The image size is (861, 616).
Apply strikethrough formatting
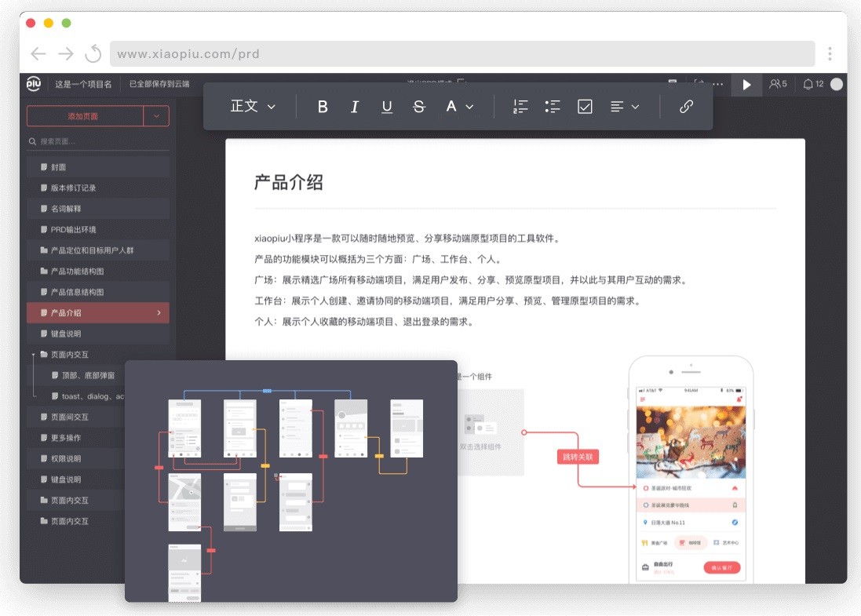419,107
